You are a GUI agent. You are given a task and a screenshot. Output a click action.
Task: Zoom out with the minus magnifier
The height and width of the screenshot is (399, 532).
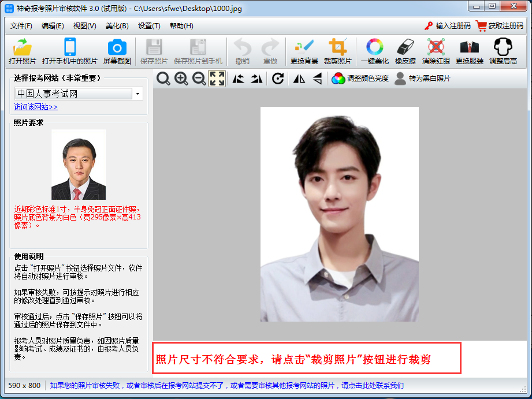tap(199, 79)
